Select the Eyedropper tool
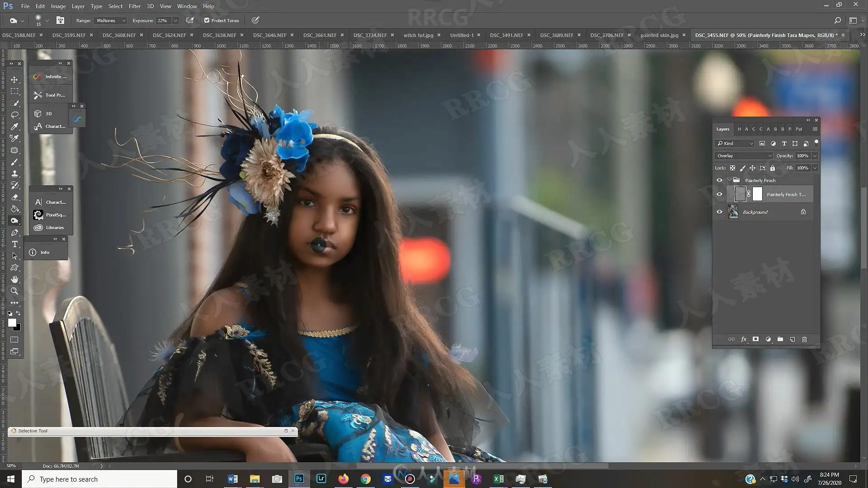 coord(14,127)
